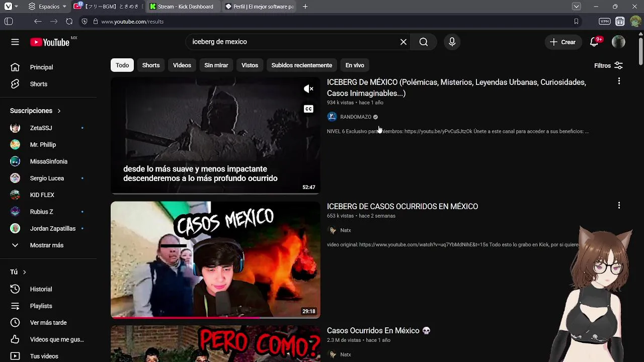Screen dimensions: 644x362
Task: Click the magnifier search button
Action: tap(424, 42)
